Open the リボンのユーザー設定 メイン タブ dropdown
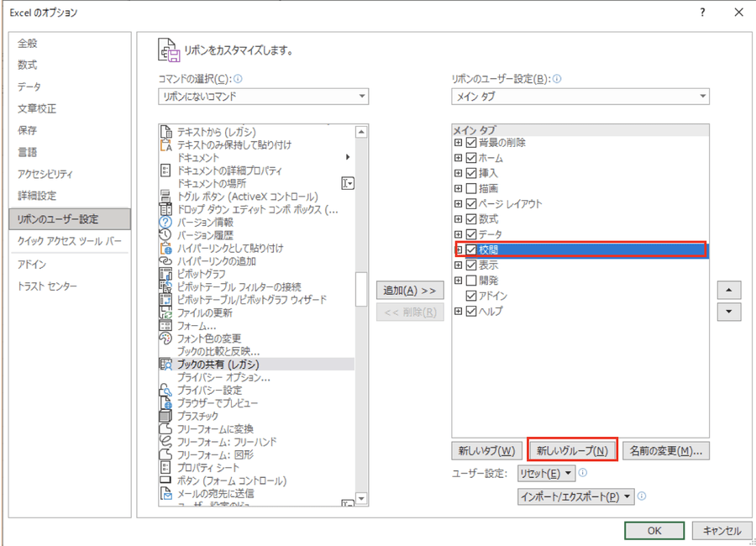Image resolution: width=756 pixels, height=546 pixels. (580, 97)
